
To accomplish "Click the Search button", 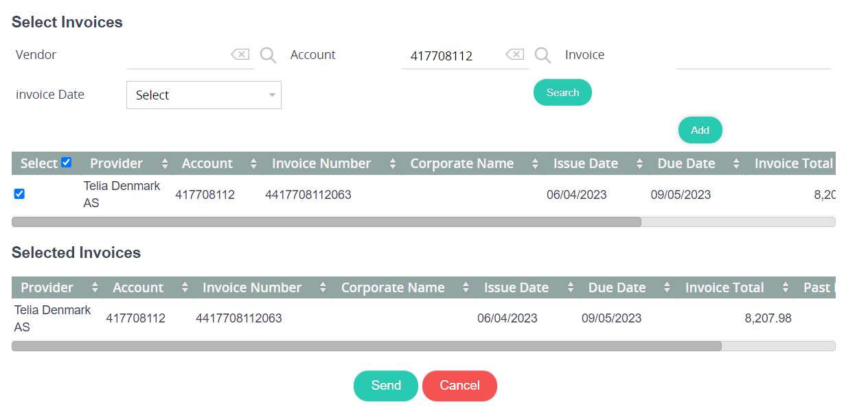I will tap(562, 93).
